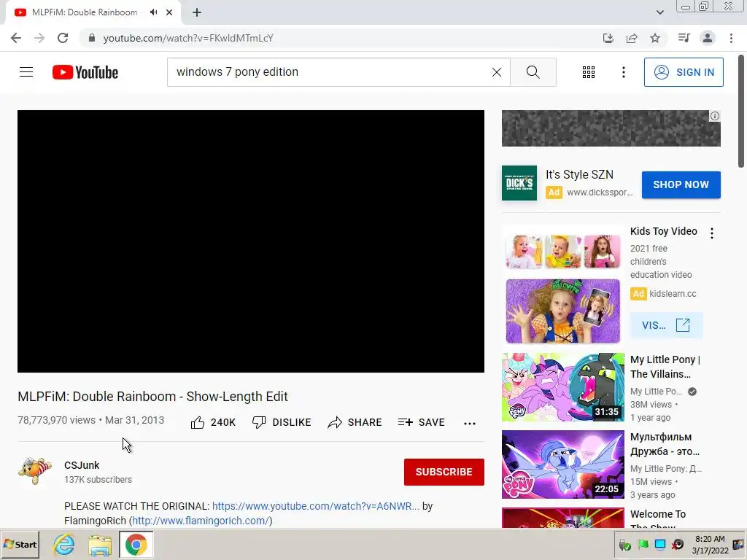Viewport: 747px width, 560px height.
Task: Click the browser forward arrow
Action: (39, 38)
